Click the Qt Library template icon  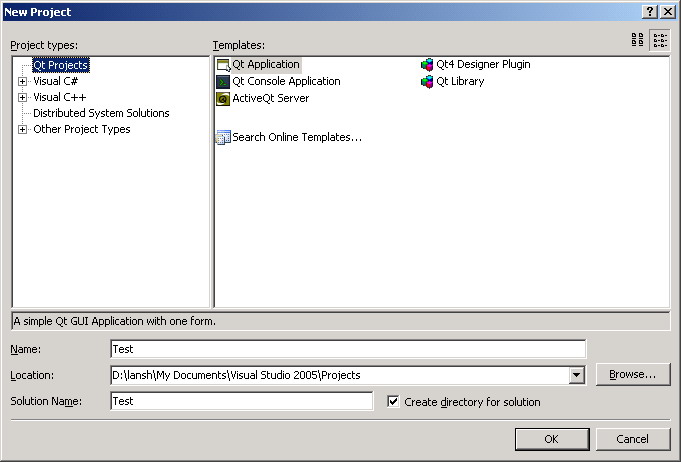point(427,82)
